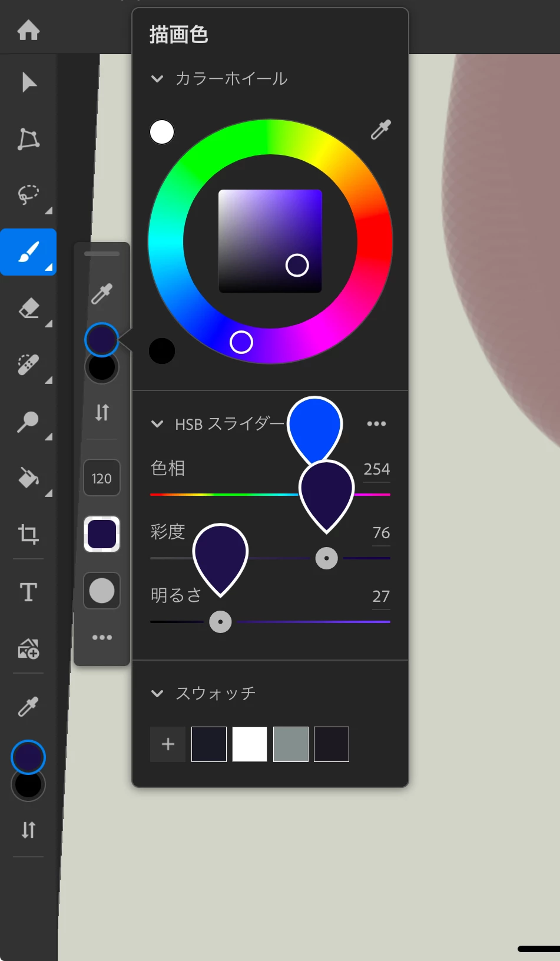Click the 色相 label
The height and width of the screenshot is (961, 560).
coord(168,468)
